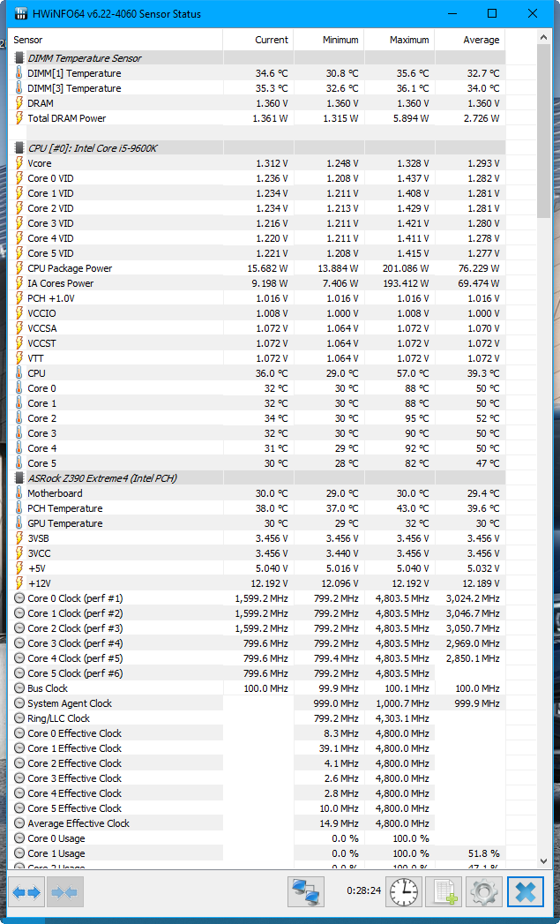Screen dimensions: 560x924
Task: Click the scrollbar down arrow
Action: pos(543,861)
